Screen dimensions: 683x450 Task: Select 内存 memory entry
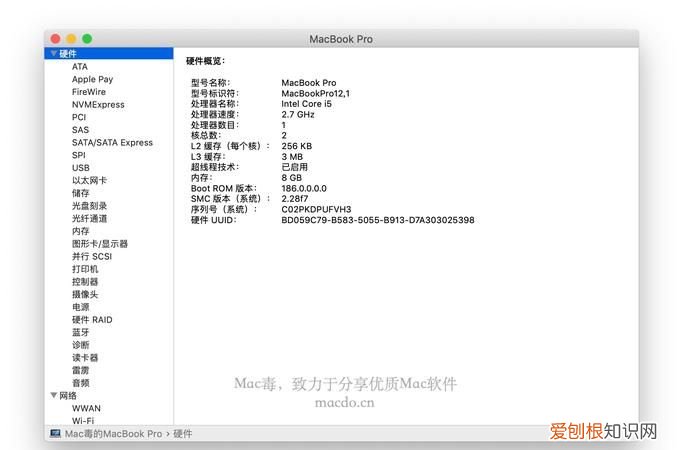81,231
